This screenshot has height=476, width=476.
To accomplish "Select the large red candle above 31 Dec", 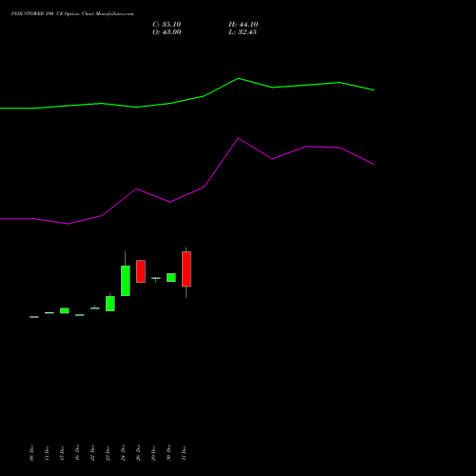I will coord(187,269).
